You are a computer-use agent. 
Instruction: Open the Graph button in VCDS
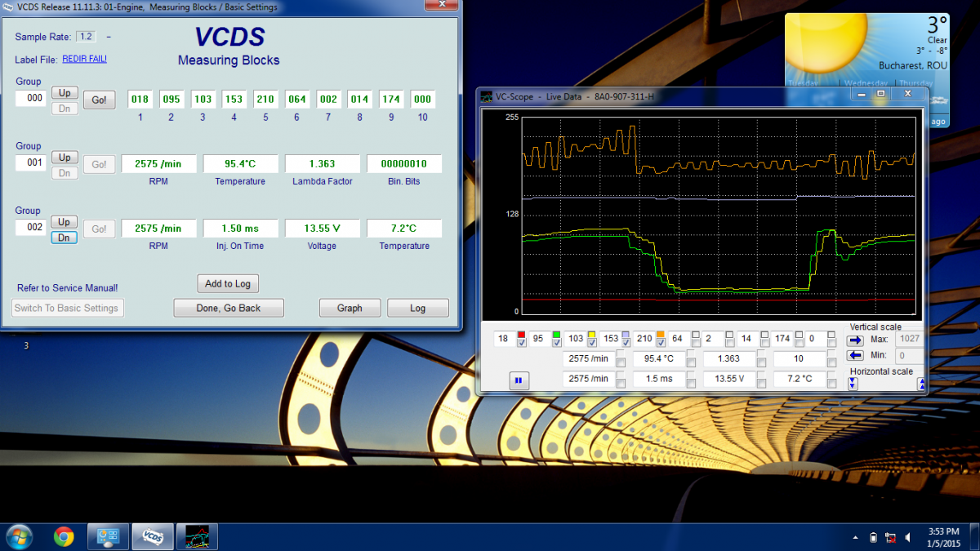pyautogui.click(x=350, y=308)
